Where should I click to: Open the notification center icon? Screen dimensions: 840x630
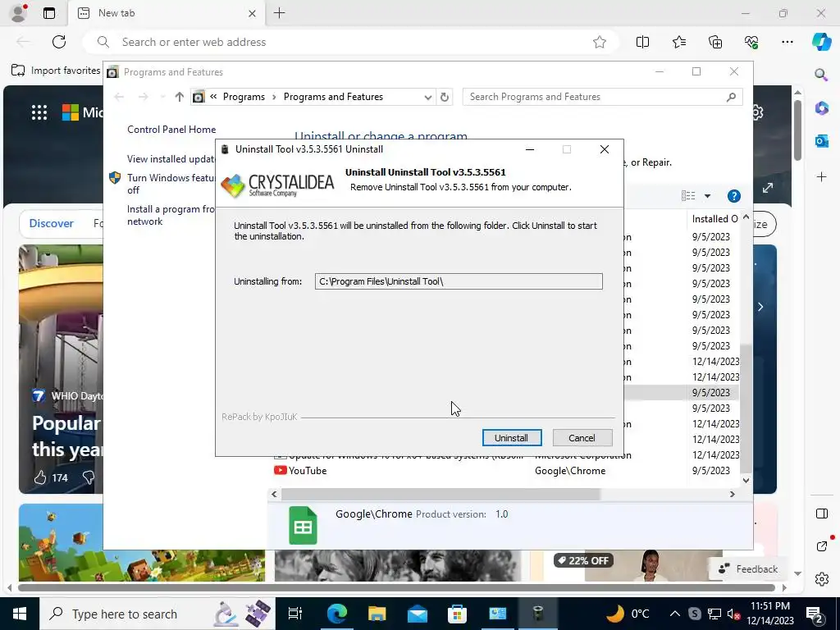pyautogui.click(x=815, y=614)
